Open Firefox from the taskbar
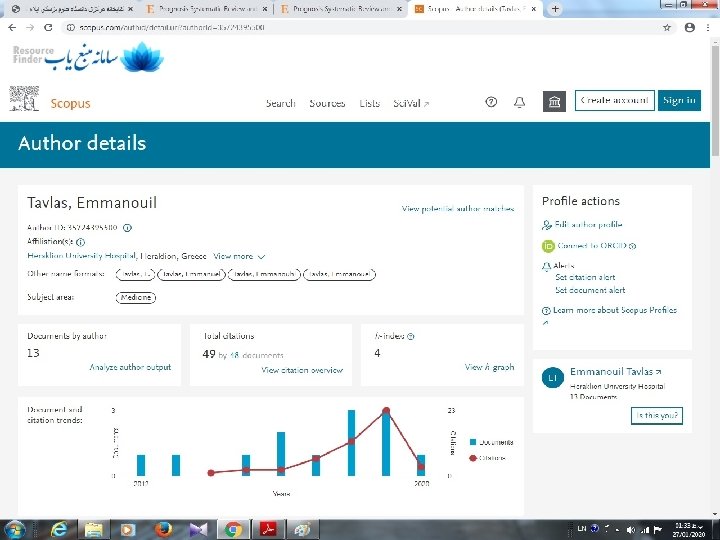720x540 pixels. tap(163, 530)
